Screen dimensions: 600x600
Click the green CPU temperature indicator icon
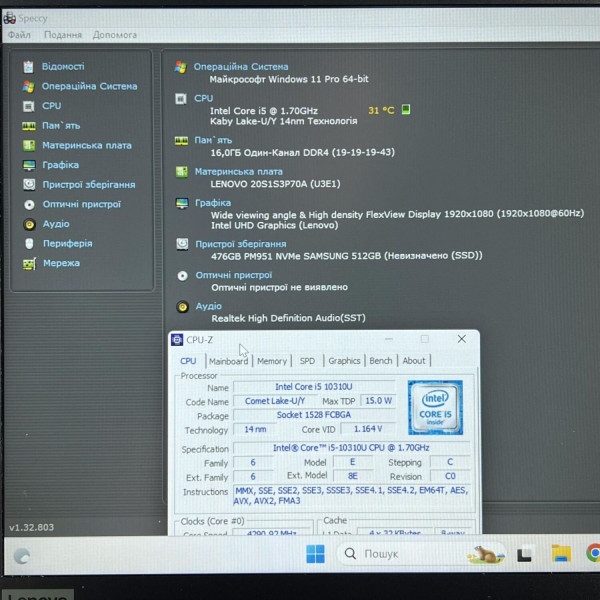[x=406, y=110]
